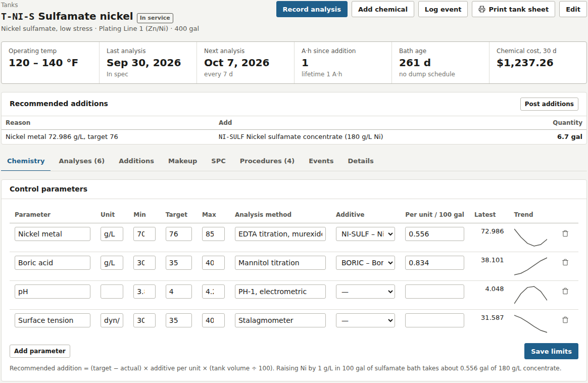Select the In service status badge
This screenshot has height=383, width=588.
(155, 18)
